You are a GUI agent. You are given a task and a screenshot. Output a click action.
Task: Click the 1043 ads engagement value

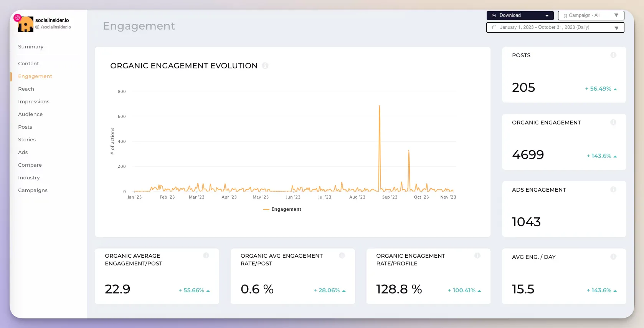point(527,222)
